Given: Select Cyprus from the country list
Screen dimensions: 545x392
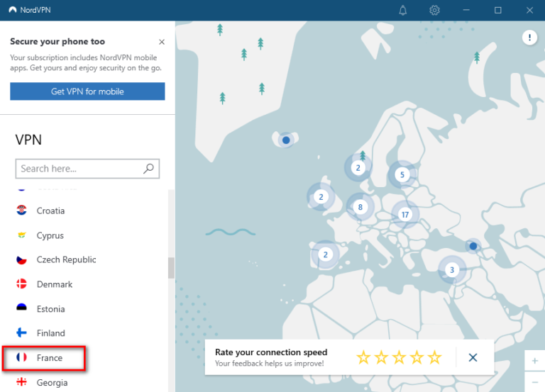Looking at the screenshot, I should 50,235.
